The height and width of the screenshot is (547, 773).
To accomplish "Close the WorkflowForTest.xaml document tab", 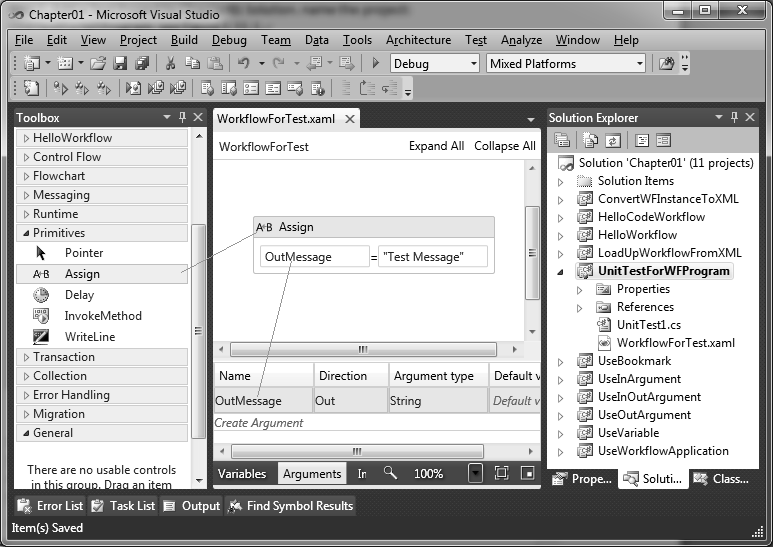I will point(350,119).
